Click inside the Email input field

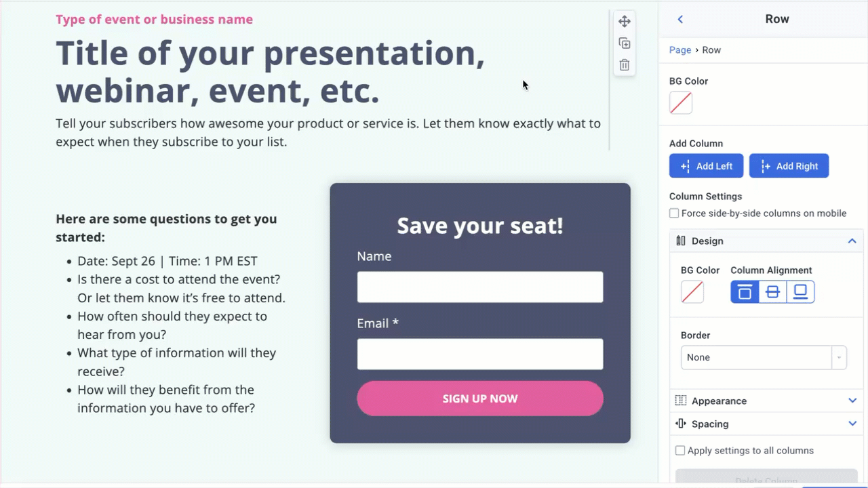tap(479, 354)
